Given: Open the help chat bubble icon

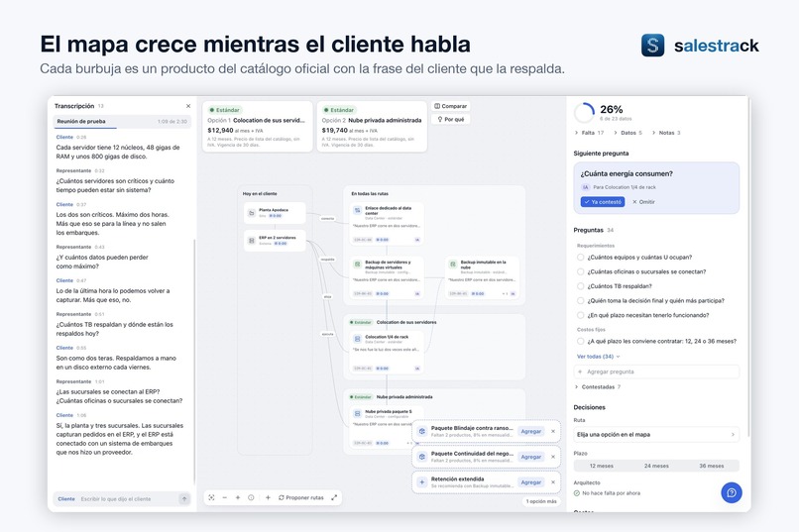Looking at the screenshot, I should [x=732, y=492].
